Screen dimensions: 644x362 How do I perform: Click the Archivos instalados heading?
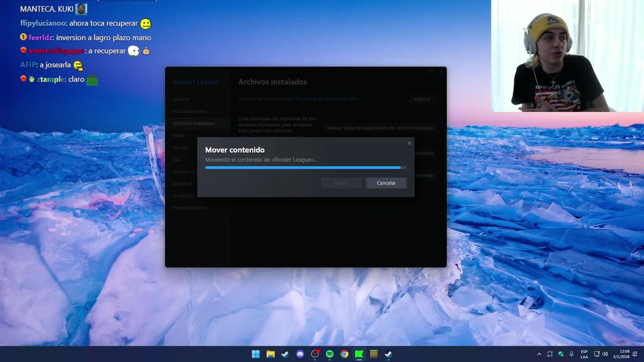coord(273,82)
